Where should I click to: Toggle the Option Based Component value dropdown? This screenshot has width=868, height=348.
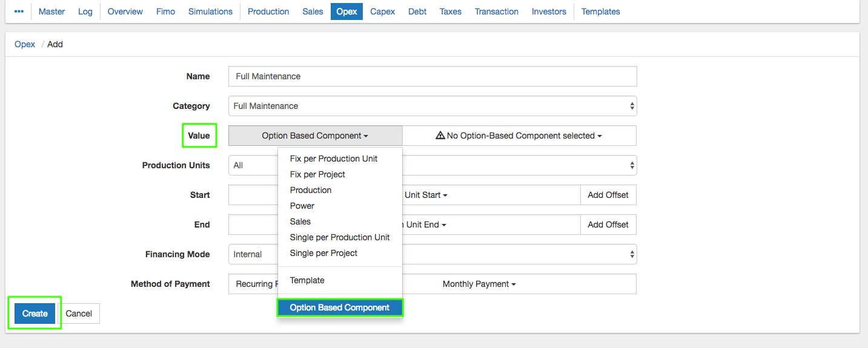click(x=315, y=136)
